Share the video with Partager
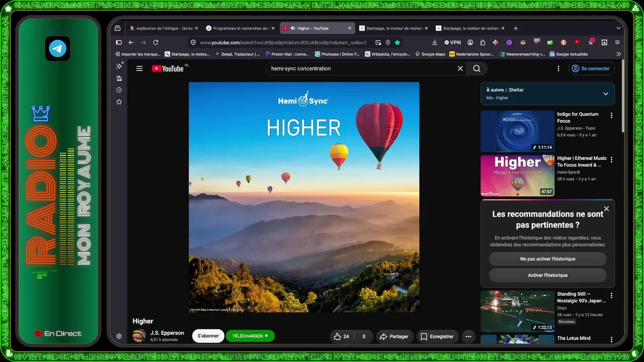This screenshot has height=362, width=644. click(x=394, y=336)
